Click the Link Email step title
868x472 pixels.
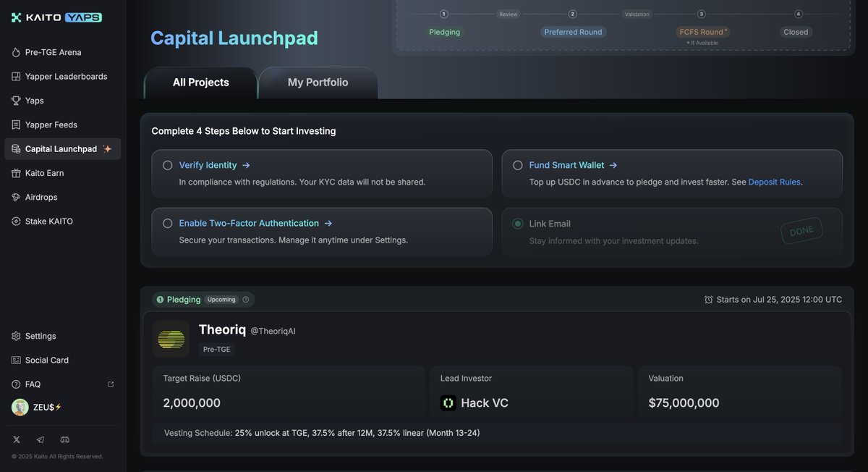pos(550,224)
